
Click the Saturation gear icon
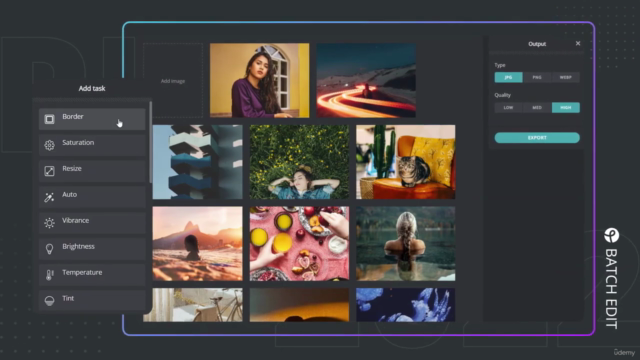(x=49, y=145)
